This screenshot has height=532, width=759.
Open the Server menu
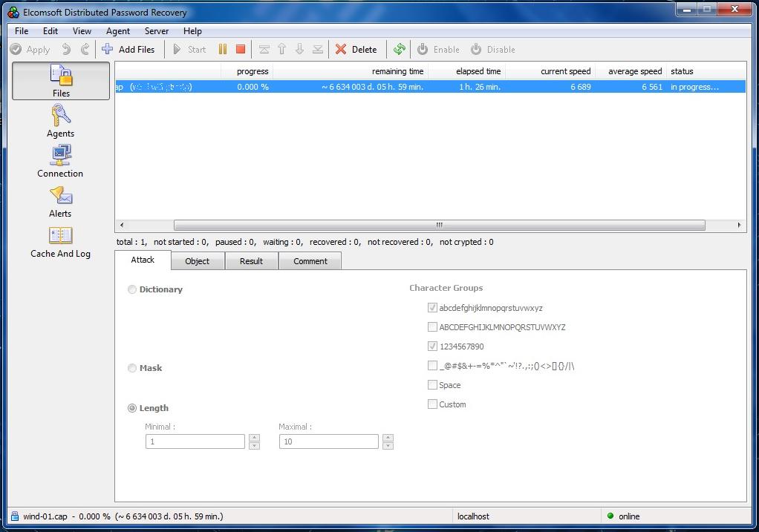(x=157, y=31)
